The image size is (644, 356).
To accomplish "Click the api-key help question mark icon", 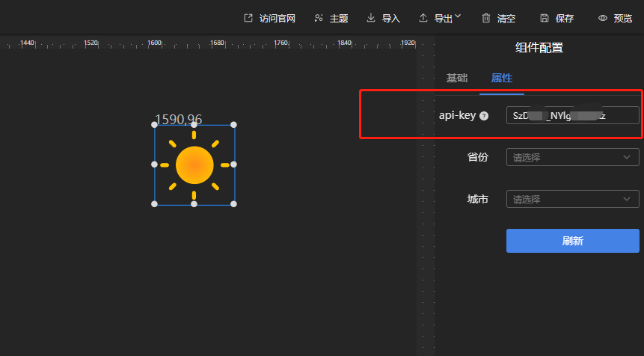I will click(484, 116).
